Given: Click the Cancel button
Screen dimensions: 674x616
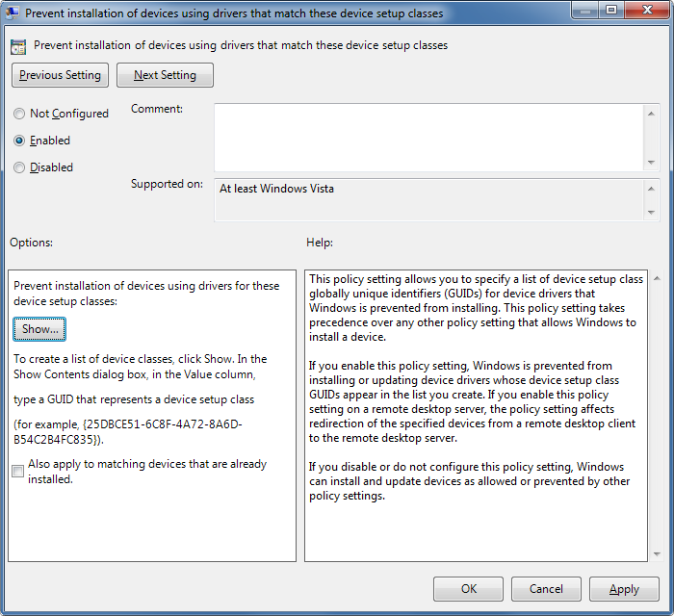Looking at the screenshot, I should 546,589.
